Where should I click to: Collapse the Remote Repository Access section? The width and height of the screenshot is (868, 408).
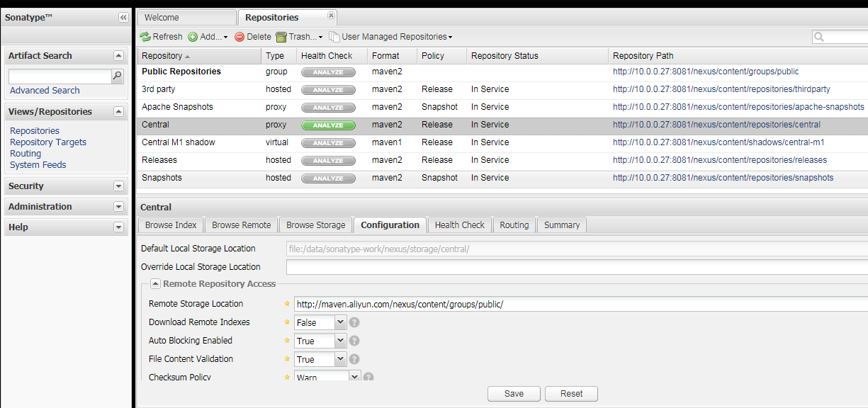coord(155,284)
